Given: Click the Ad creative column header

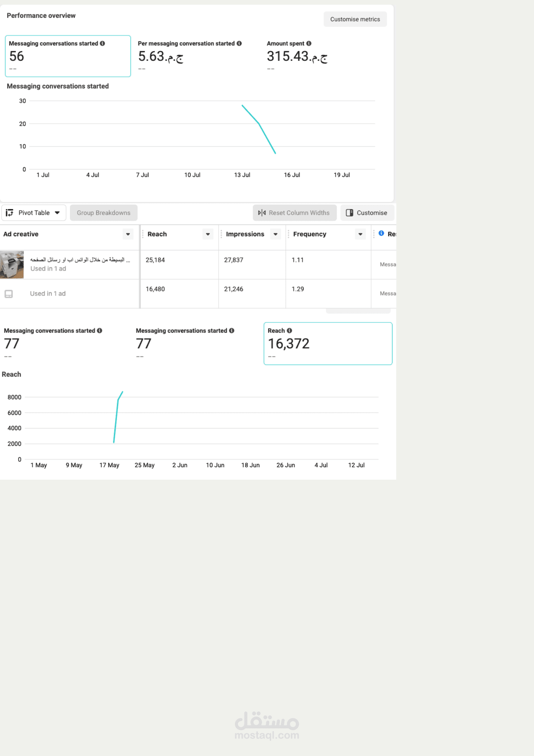Looking at the screenshot, I should click(x=21, y=234).
